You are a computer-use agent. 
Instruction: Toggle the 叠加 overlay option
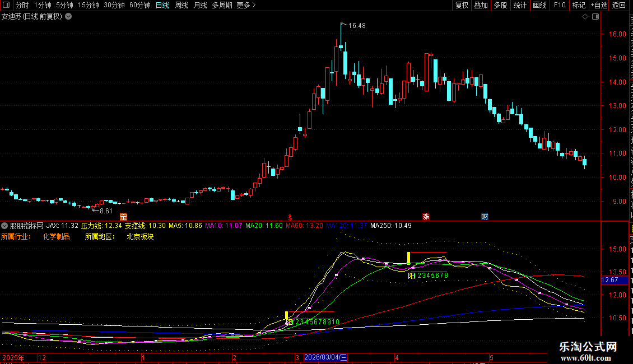[x=481, y=5]
